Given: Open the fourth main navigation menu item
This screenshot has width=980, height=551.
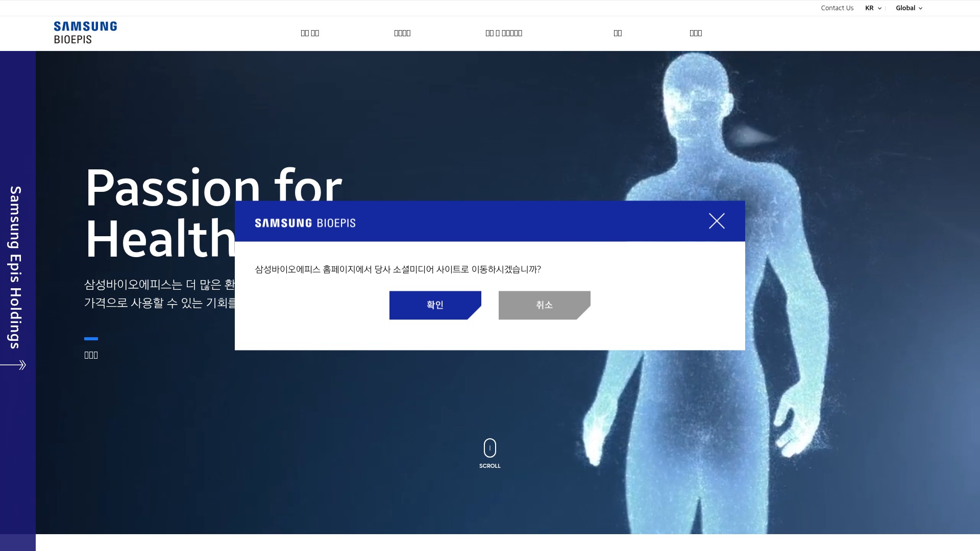Looking at the screenshot, I should (618, 33).
